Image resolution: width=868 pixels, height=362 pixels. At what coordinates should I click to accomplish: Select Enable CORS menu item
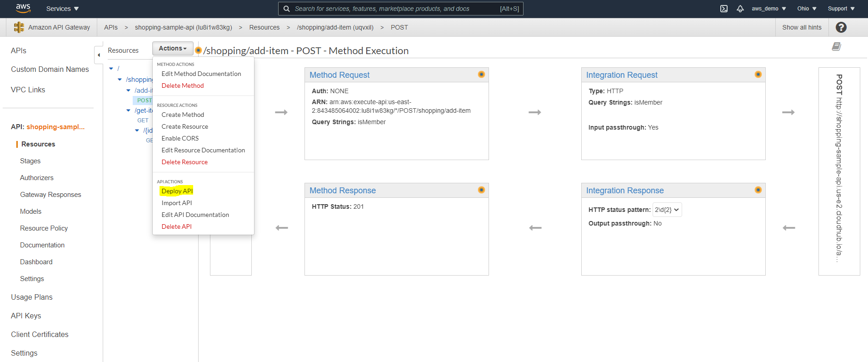[x=180, y=138]
